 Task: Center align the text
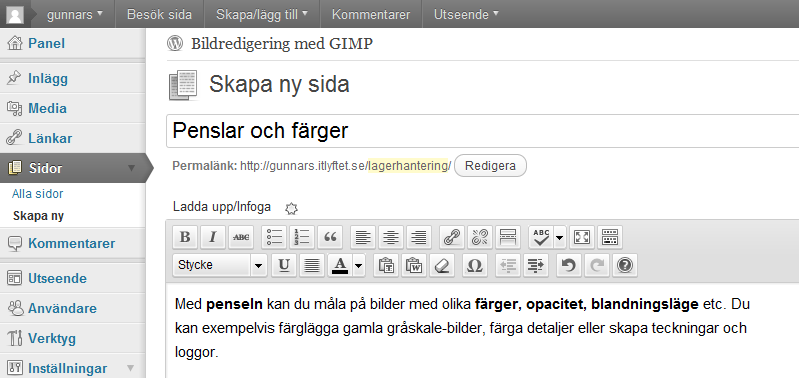click(391, 237)
